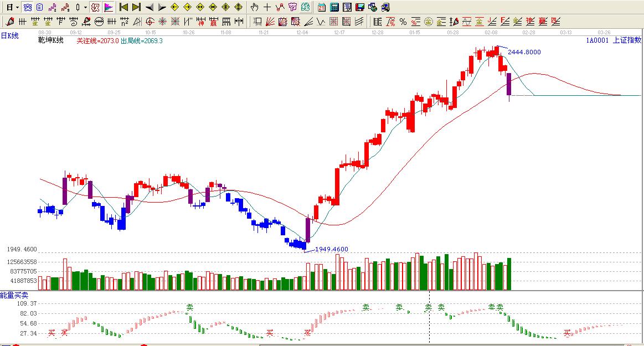Open the calendar icon showing 21
This screenshot has width=644, height=346.
click(322, 7)
